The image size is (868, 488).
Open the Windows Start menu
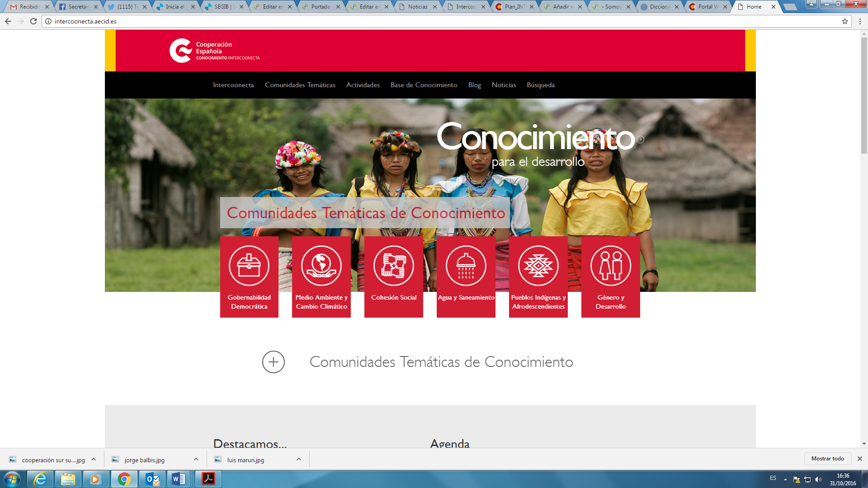pyautogui.click(x=12, y=479)
